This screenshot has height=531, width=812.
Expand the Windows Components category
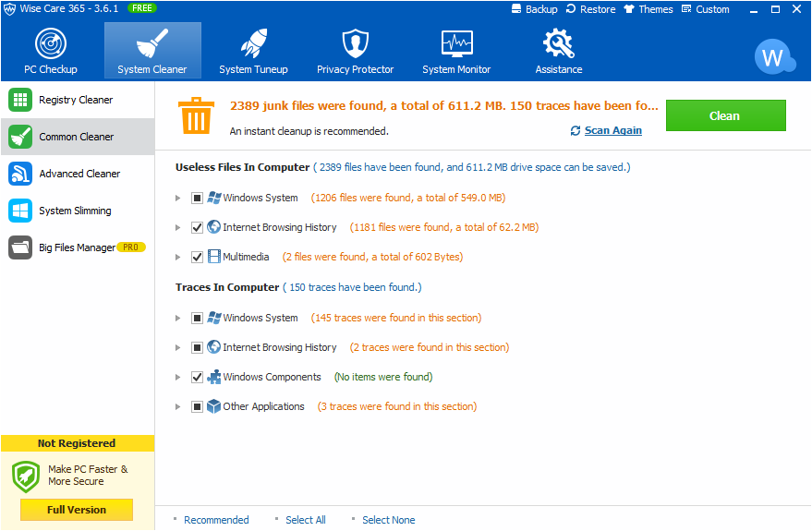(x=177, y=377)
